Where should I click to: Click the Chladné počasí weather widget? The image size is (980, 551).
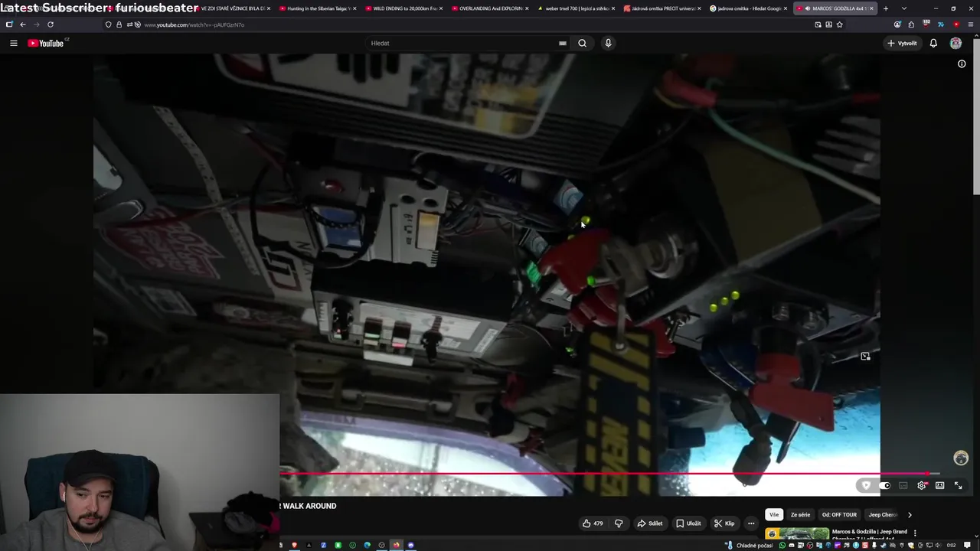pos(750,546)
